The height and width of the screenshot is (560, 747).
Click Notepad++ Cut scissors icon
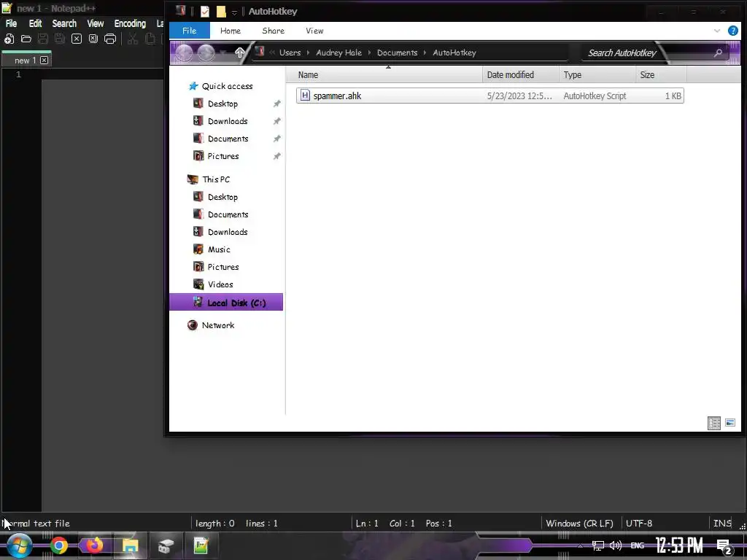[x=133, y=39]
